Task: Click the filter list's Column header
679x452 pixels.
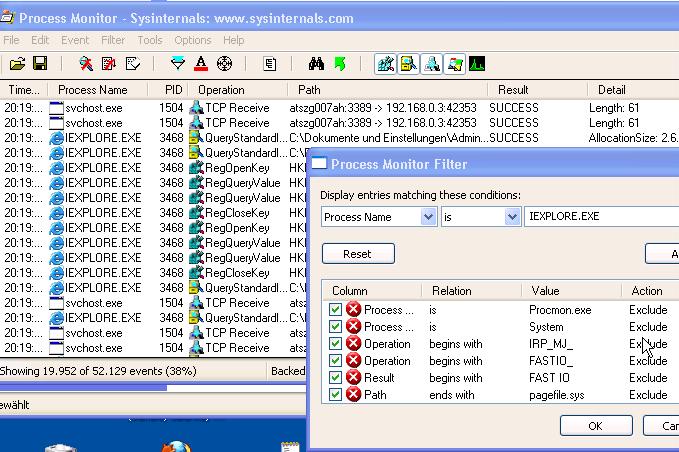Action: [x=372, y=291]
